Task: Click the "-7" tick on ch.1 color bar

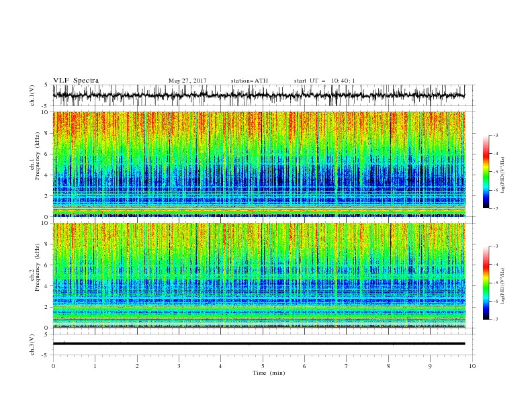Action: [x=496, y=208]
